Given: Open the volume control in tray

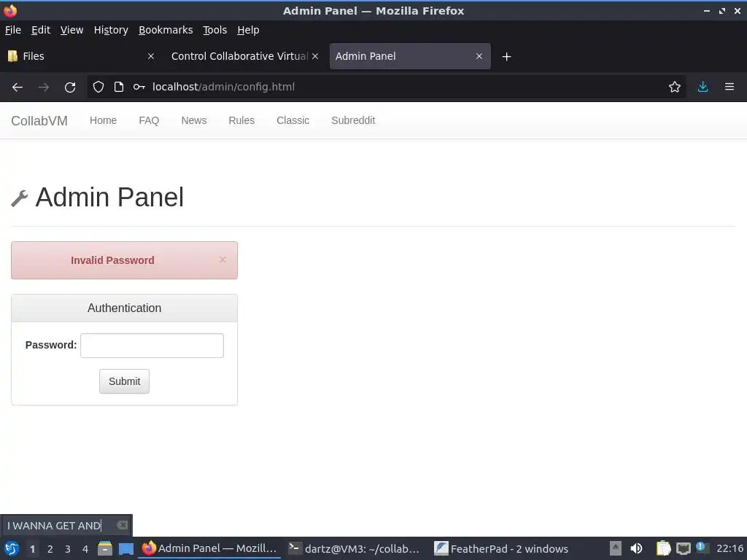Looking at the screenshot, I should [x=636, y=548].
